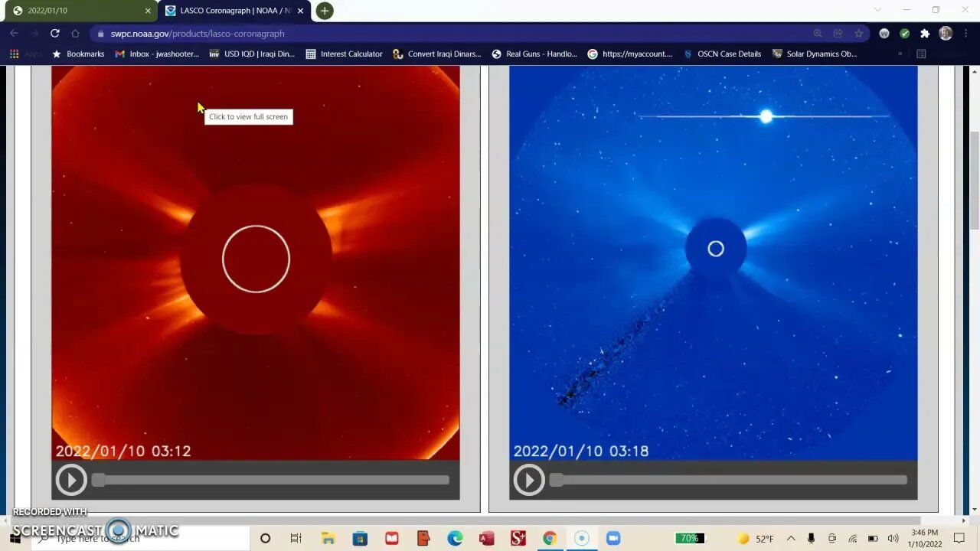This screenshot has height=551, width=980.
Task: Open Google Chrome from the taskbar
Action: click(x=549, y=538)
